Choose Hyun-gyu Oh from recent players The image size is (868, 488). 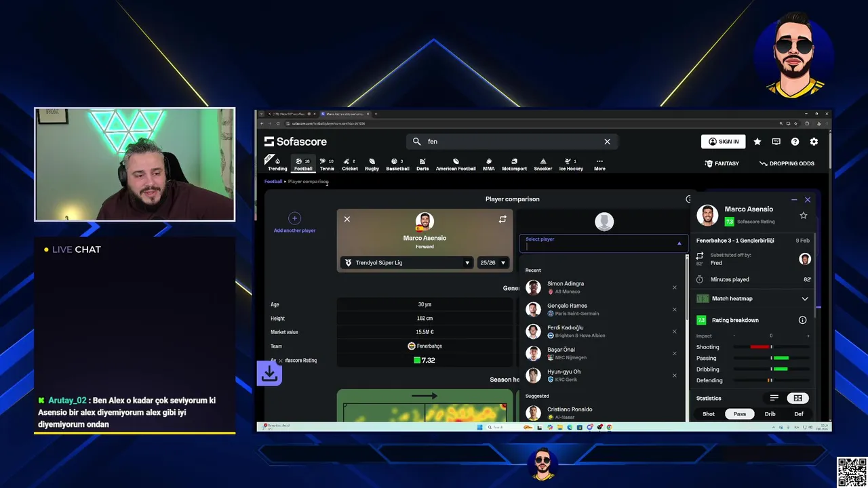click(x=602, y=375)
